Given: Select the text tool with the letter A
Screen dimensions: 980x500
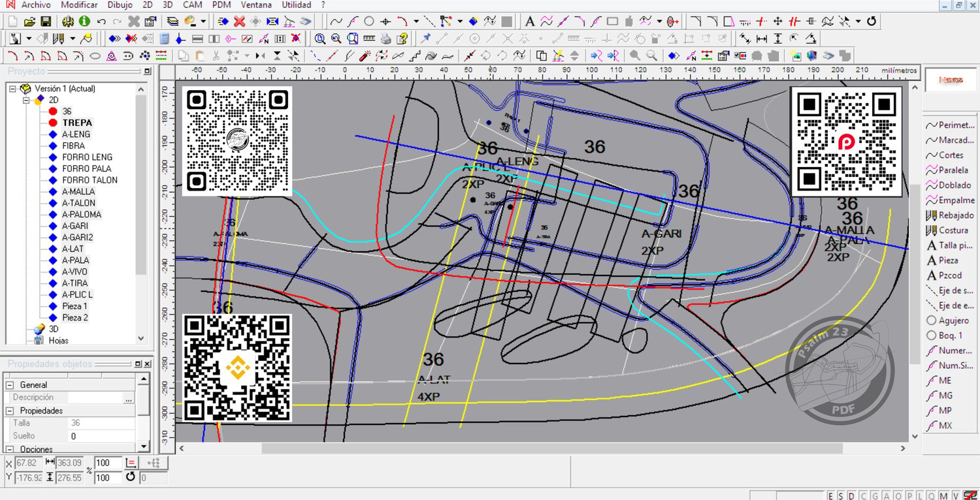Looking at the screenshot, I should tap(531, 22).
